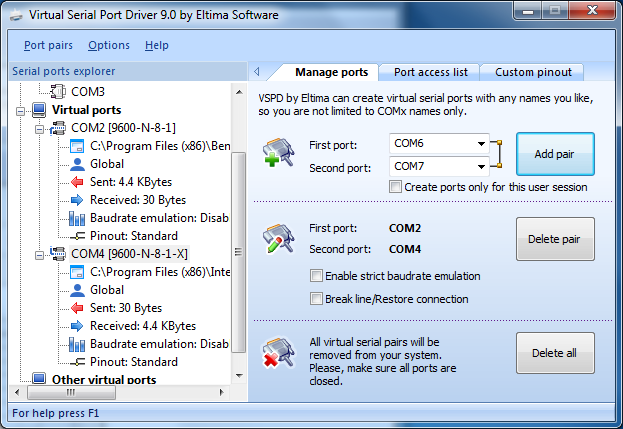Click red arrow icon by Sent: 30 Bytes
The height and width of the screenshot is (429, 623).
coord(77,308)
